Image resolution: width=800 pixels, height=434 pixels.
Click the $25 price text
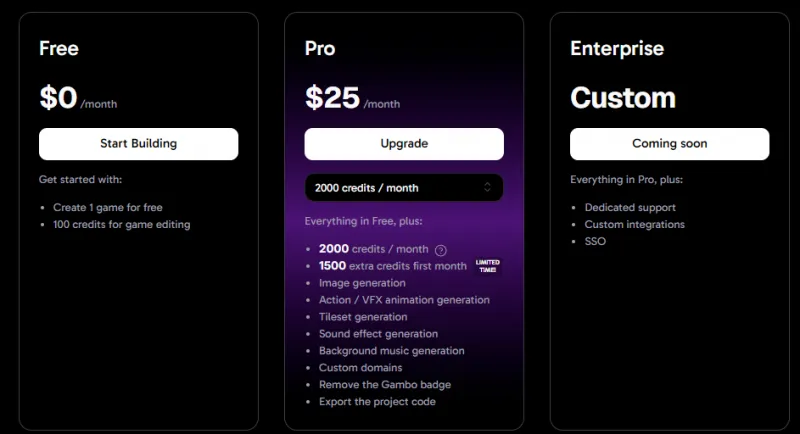click(x=332, y=97)
